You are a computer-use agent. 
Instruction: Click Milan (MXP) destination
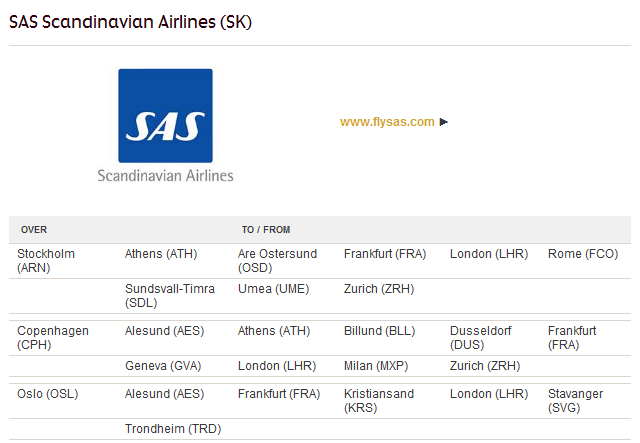(x=379, y=366)
